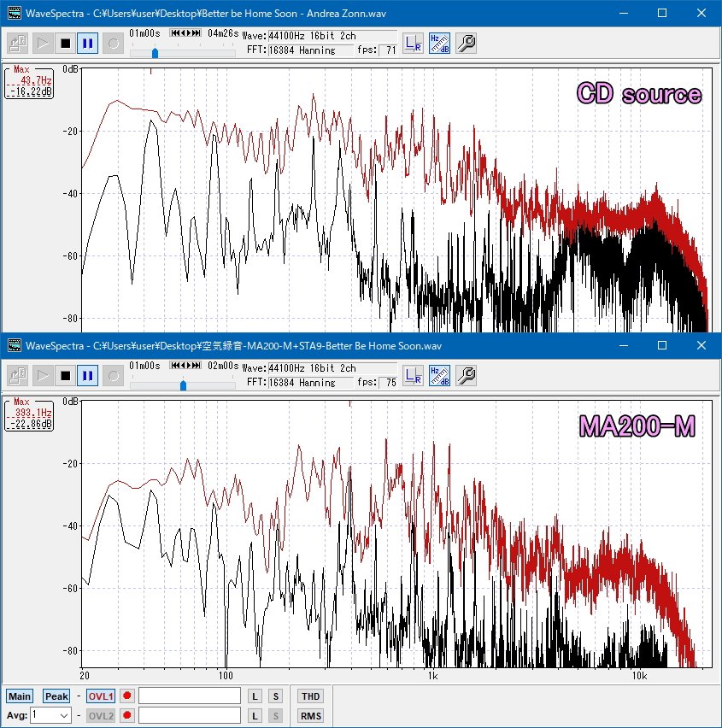This screenshot has width=722, height=728.
Task: Click the record button in the bottom window toolbar
Action: point(114,375)
